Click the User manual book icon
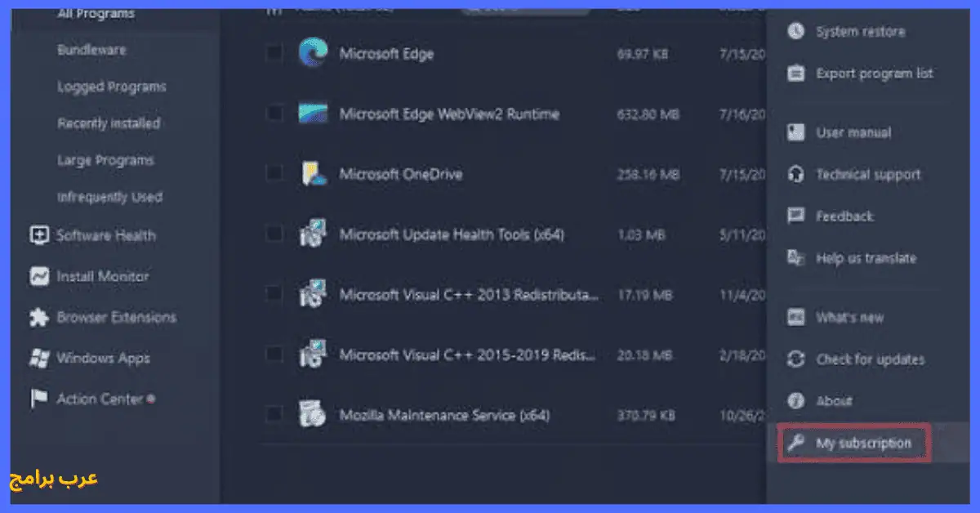This screenshot has width=980, height=513. (795, 132)
